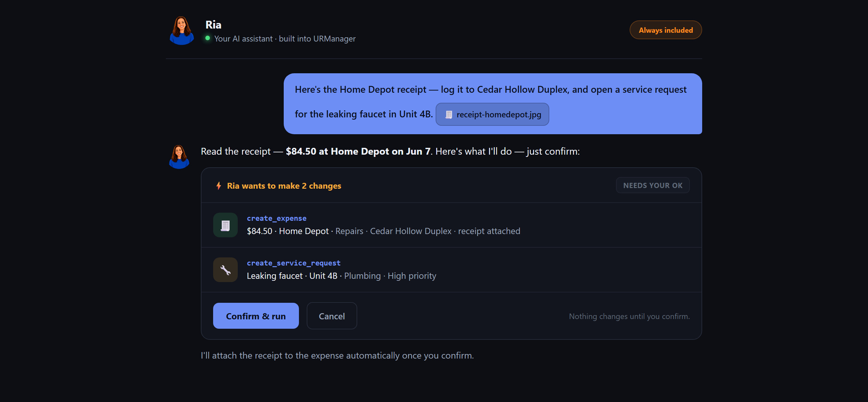Cancel the proposed changes

(x=332, y=316)
